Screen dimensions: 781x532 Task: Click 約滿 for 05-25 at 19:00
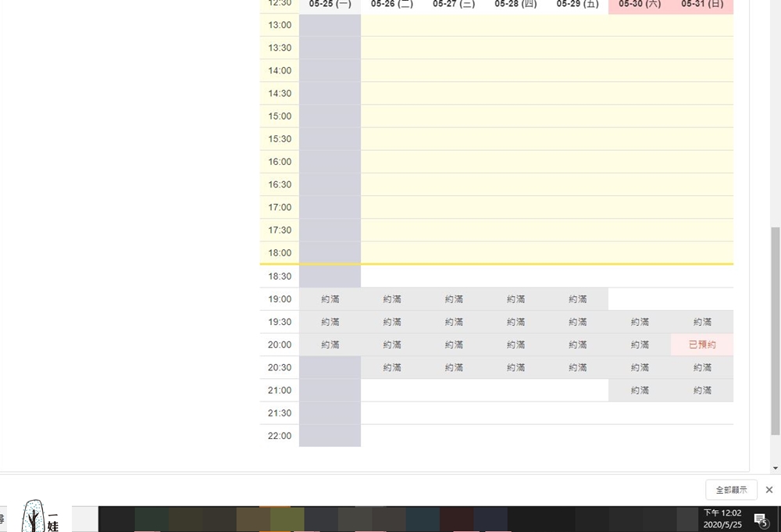(x=330, y=299)
